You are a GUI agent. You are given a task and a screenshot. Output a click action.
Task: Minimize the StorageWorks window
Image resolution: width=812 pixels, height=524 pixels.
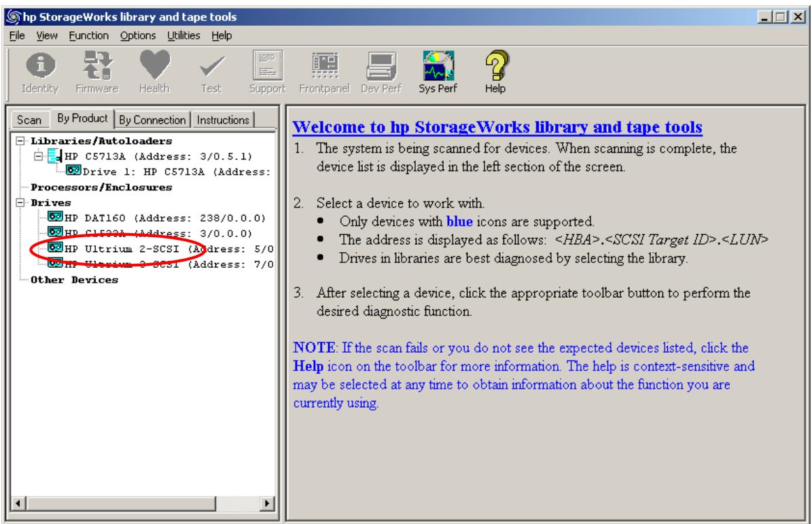[765, 17]
